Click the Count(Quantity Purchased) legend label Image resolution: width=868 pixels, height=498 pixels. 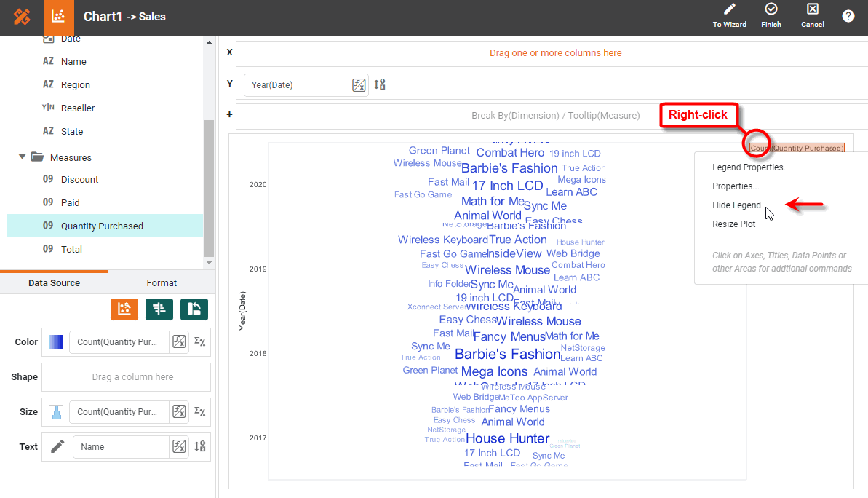click(x=797, y=148)
